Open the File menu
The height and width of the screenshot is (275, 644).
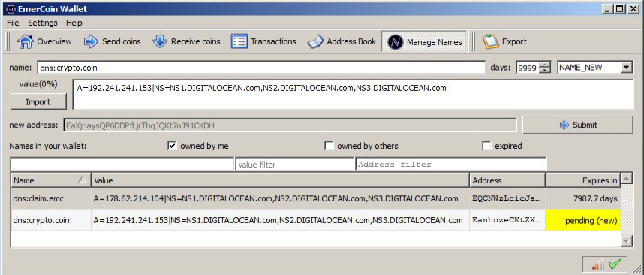pyautogui.click(x=13, y=23)
